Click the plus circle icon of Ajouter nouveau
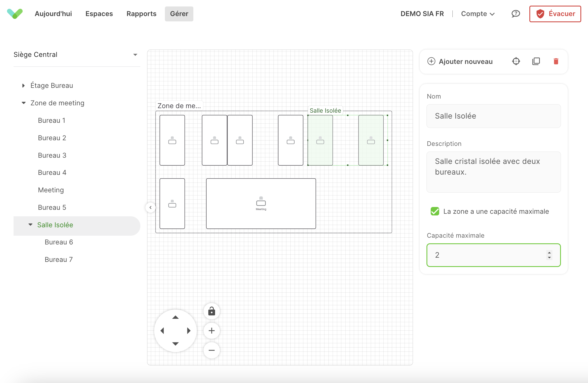Viewport: 588px width, 383px height. [431, 61]
